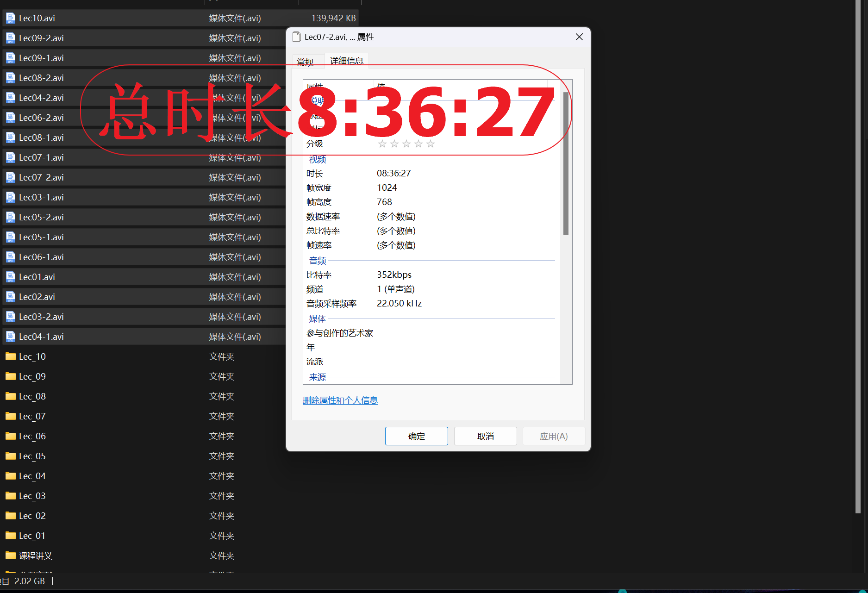
Task: Switch to the 详细信息 tab
Action: [347, 61]
